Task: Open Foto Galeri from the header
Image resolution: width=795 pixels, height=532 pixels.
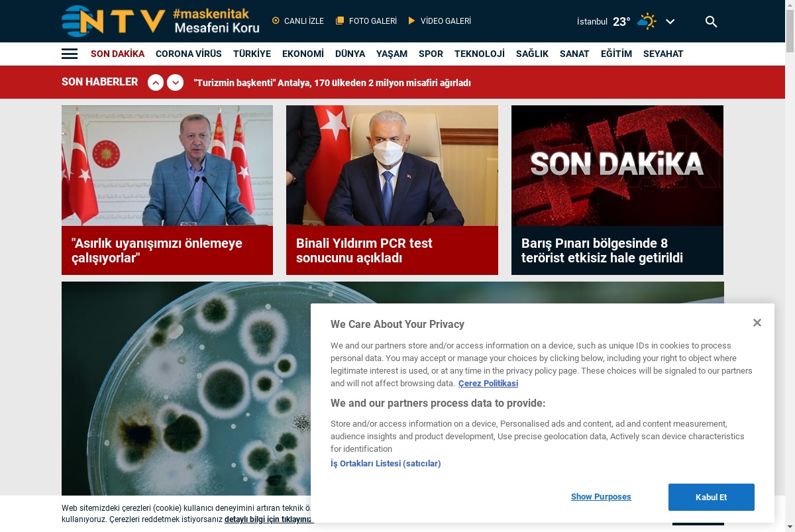Action: pos(366,21)
